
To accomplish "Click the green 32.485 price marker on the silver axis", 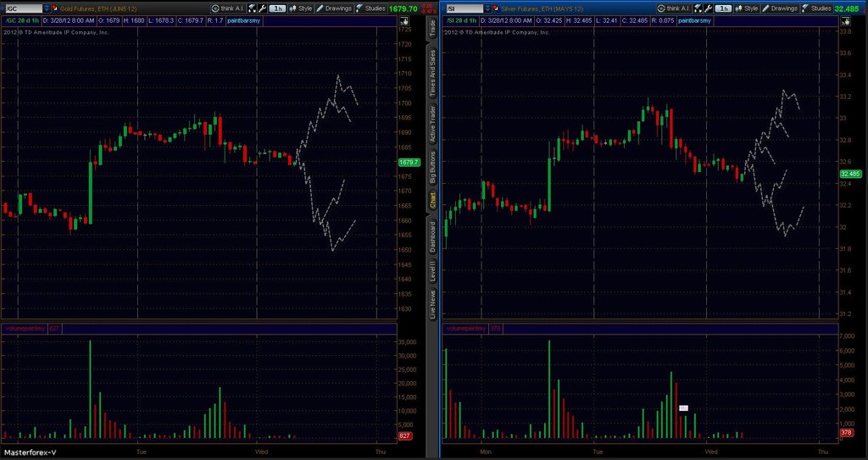I will (849, 174).
